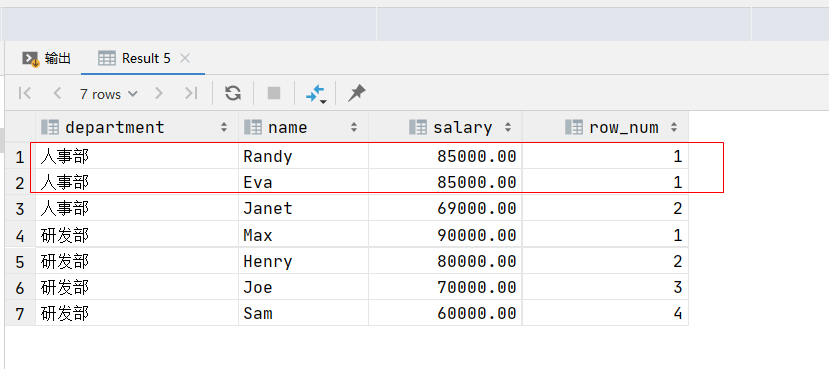The image size is (829, 369).
Task: Select the Sam name cell
Action: 303,313
